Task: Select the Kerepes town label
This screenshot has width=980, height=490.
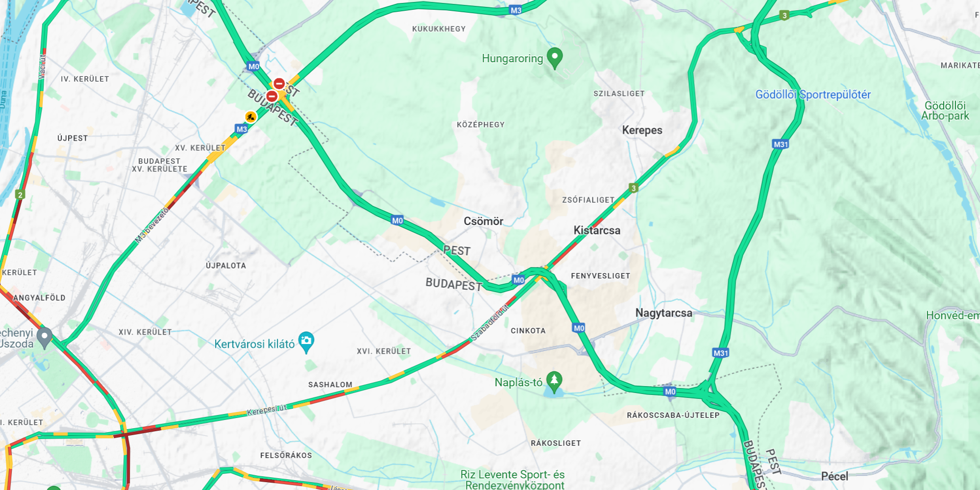Action: (x=642, y=130)
